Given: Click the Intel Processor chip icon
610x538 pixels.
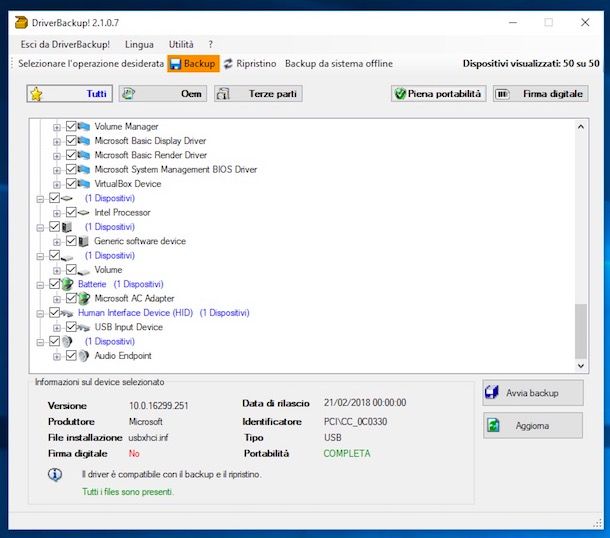Looking at the screenshot, I should pos(84,212).
